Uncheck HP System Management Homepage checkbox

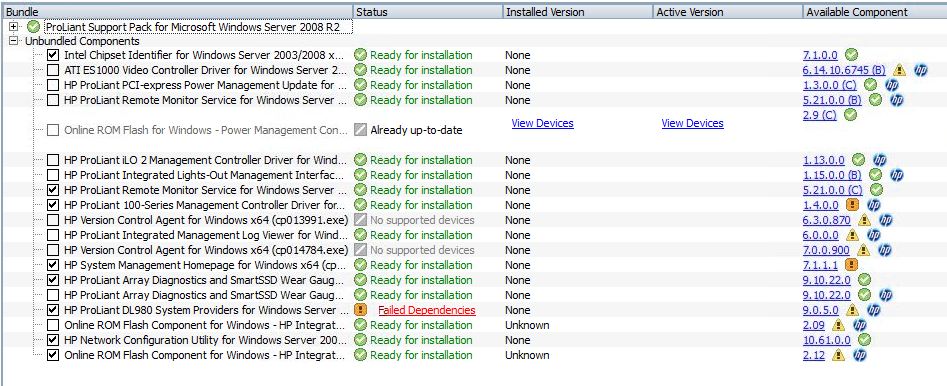53,265
